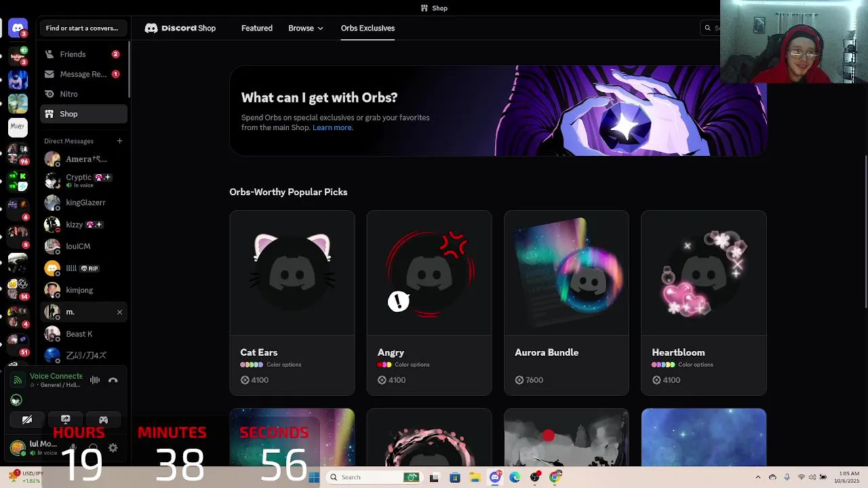Open User Settings gear

(113, 448)
